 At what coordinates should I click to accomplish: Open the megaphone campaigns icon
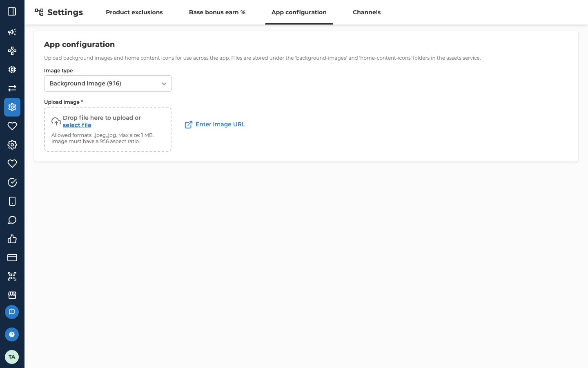pos(12,32)
